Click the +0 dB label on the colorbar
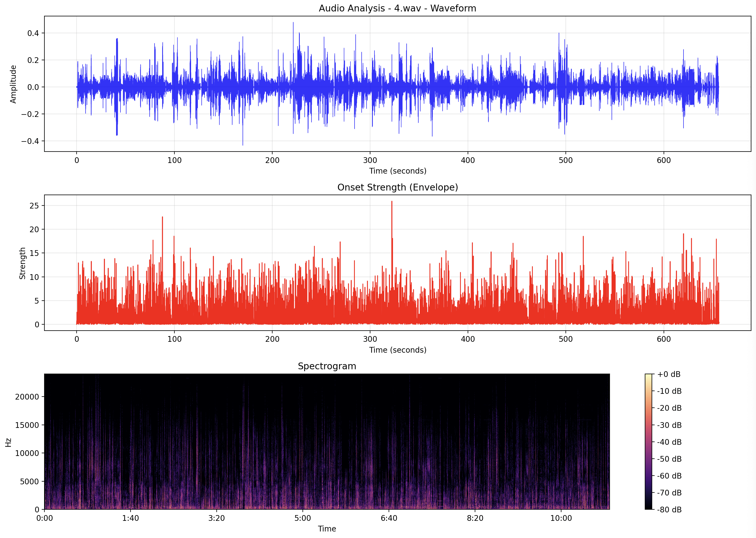 click(x=669, y=374)
